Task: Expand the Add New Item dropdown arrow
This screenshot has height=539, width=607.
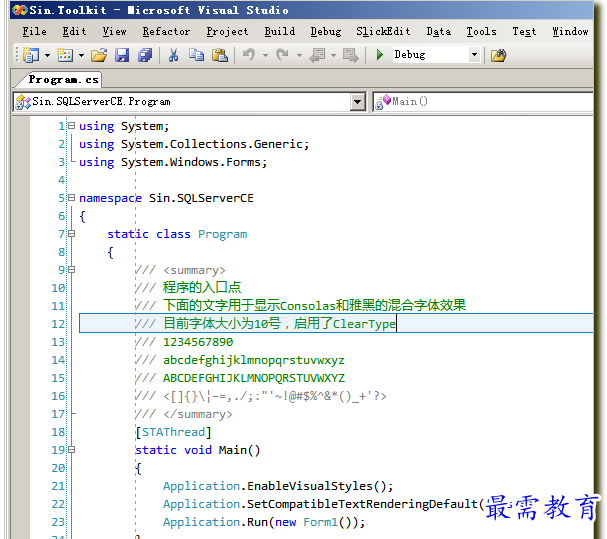Action: tap(81, 55)
